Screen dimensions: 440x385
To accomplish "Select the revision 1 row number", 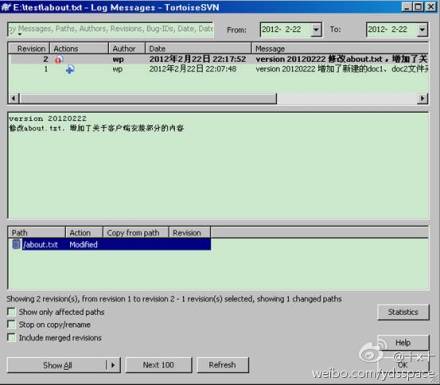I will click(x=46, y=69).
